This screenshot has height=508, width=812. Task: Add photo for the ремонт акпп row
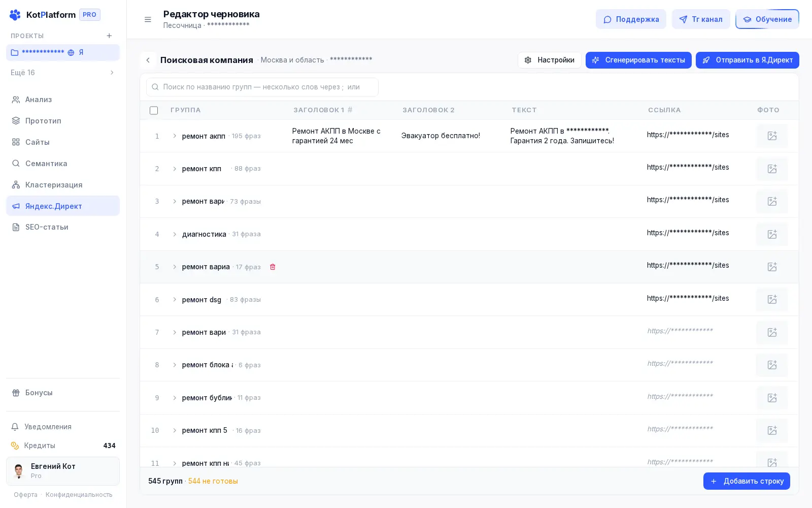pyautogui.click(x=772, y=136)
